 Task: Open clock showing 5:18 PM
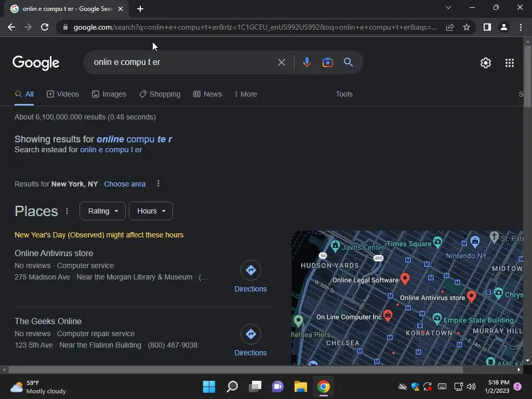pyautogui.click(x=497, y=387)
